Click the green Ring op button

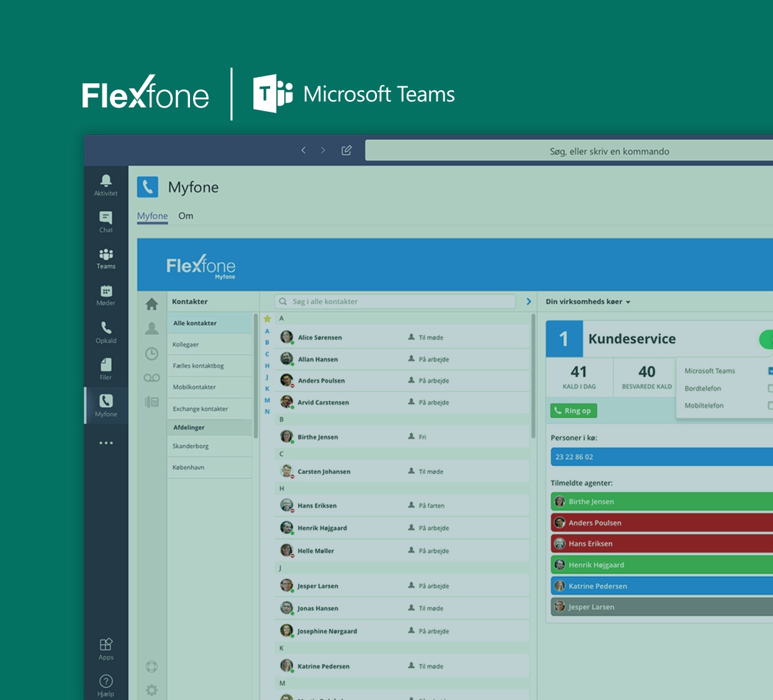tap(574, 411)
